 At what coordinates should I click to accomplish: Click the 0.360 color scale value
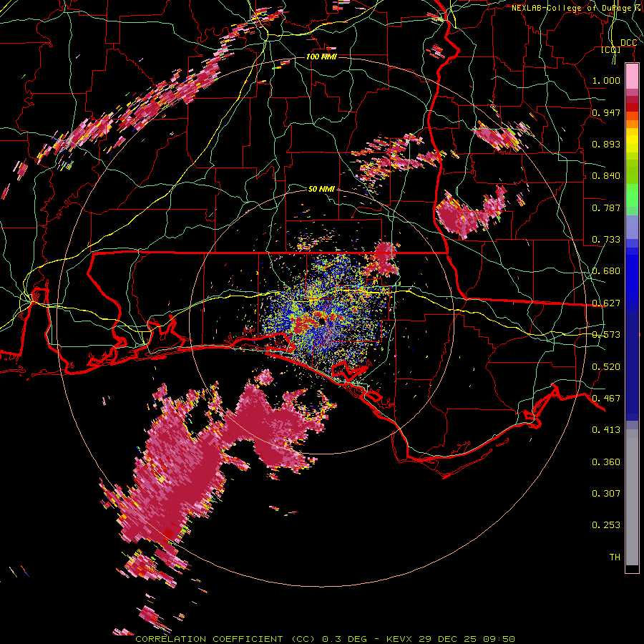coord(606,462)
